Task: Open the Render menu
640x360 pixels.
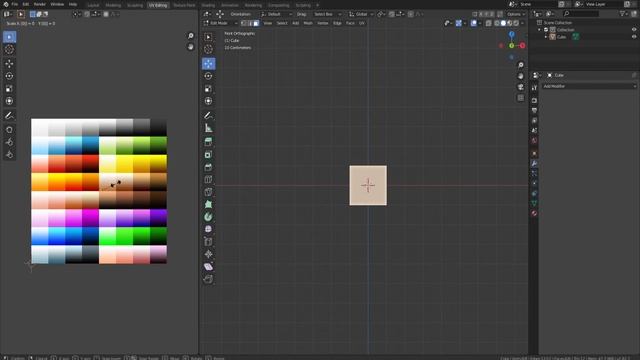Action: (x=40, y=4)
